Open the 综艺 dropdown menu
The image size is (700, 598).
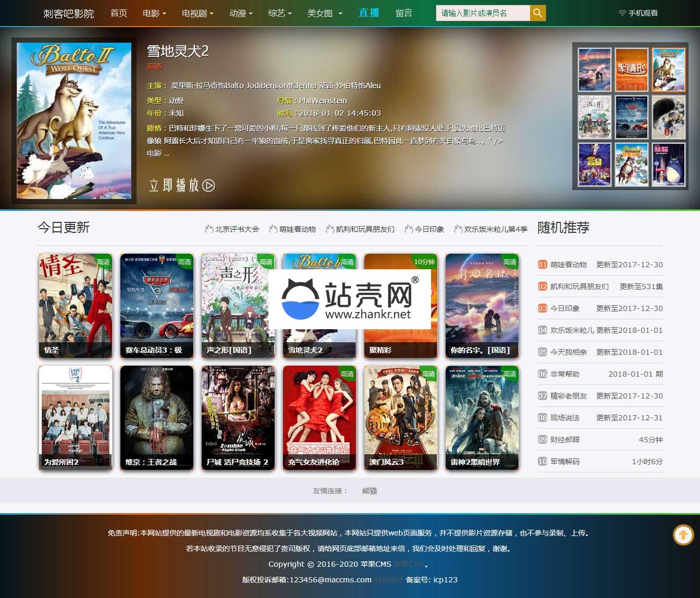click(x=278, y=13)
